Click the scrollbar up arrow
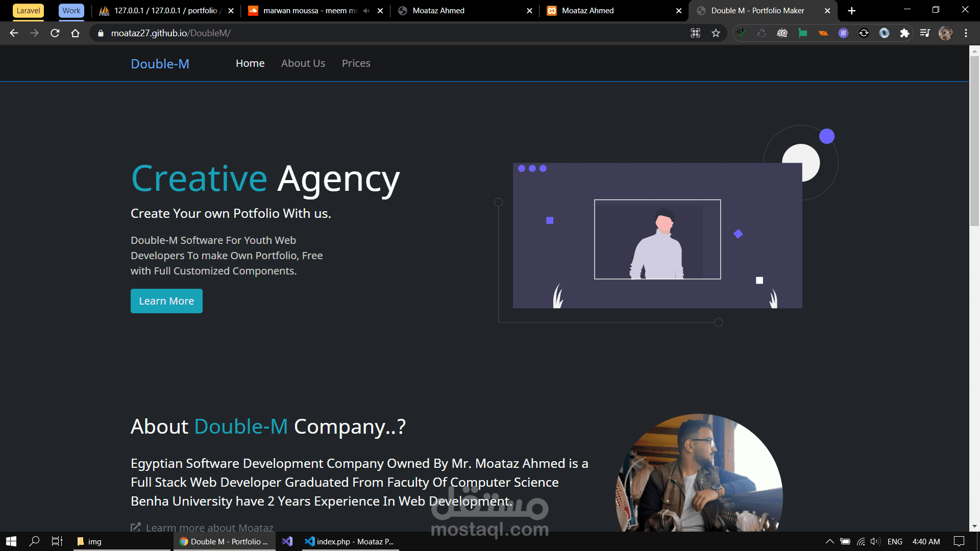980x551 pixels. click(x=974, y=51)
